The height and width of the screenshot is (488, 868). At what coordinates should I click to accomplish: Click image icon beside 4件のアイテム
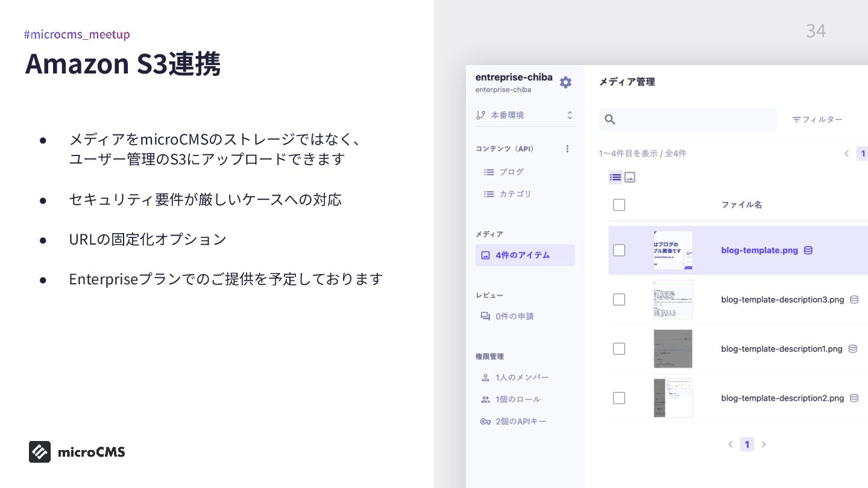click(485, 255)
